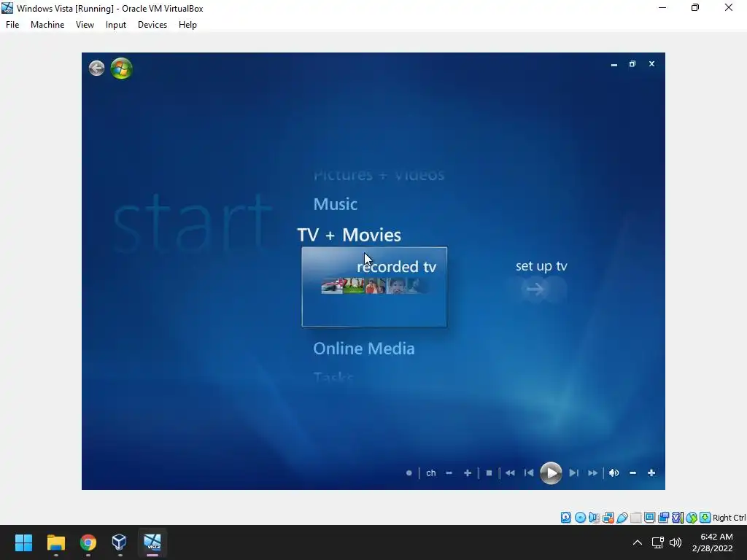Open the Windows Start button

(x=23, y=542)
